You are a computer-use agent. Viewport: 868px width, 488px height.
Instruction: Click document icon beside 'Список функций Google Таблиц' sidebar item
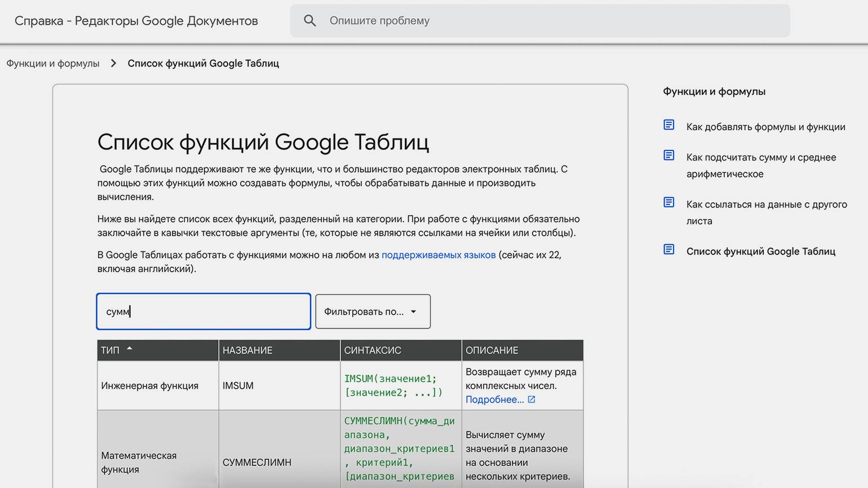[x=669, y=249]
